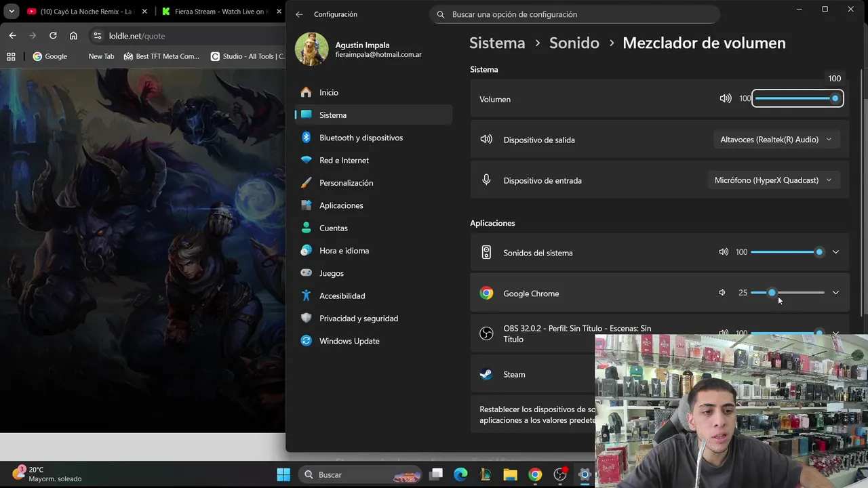Expand Google Chrome audio options

pos(835,293)
